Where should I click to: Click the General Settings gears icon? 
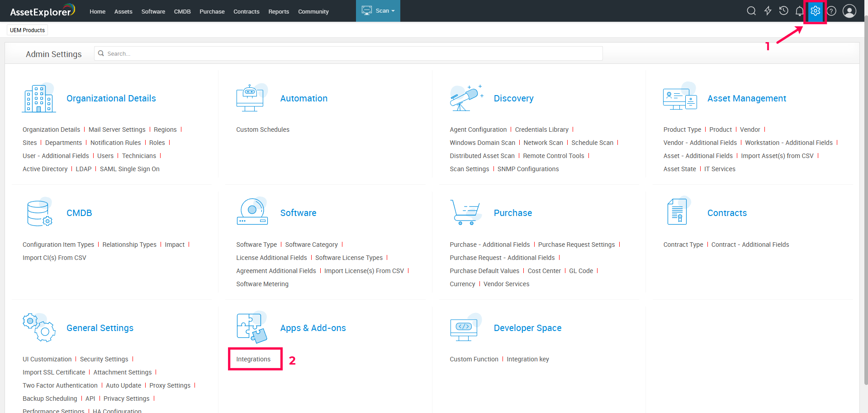[39, 327]
